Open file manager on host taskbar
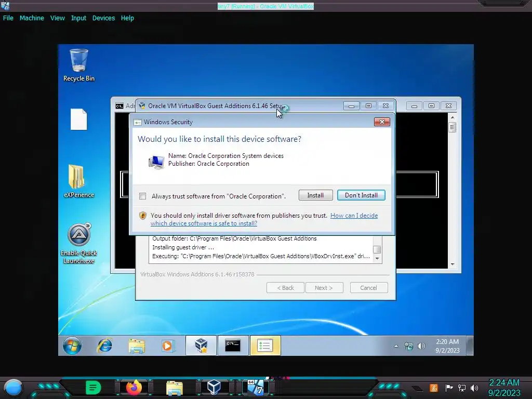Image resolution: width=532 pixels, height=399 pixels. click(175, 388)
